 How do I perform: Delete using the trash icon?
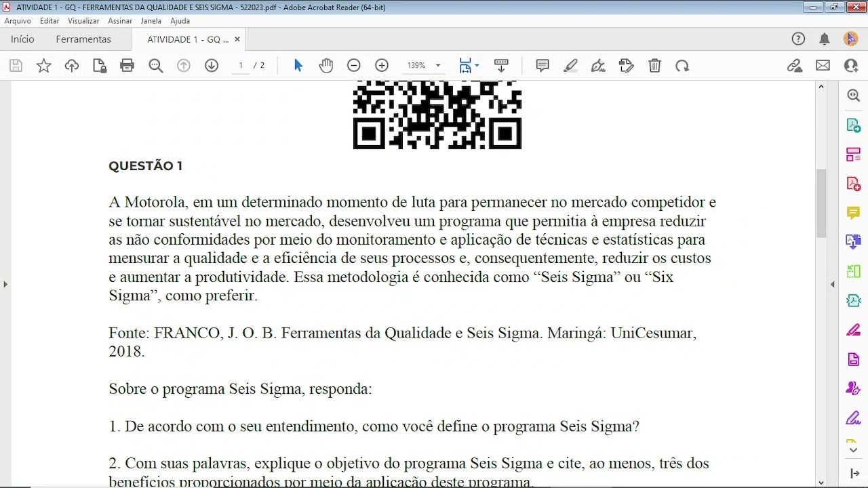coord(654,66)
